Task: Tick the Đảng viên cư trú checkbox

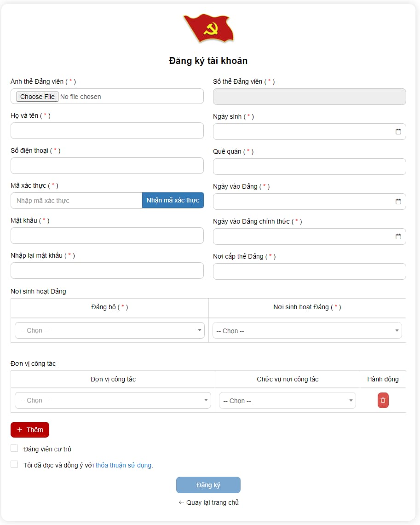Action: point(14,449)
